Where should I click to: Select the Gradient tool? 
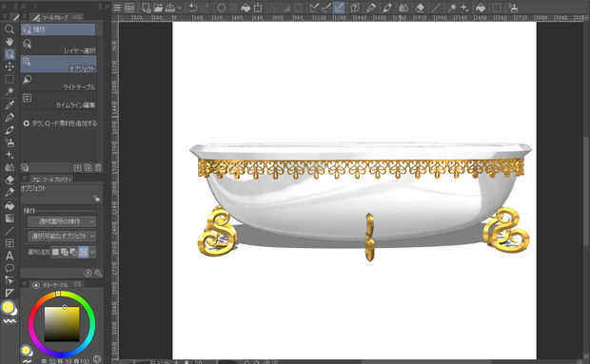(x=10, y=218)
